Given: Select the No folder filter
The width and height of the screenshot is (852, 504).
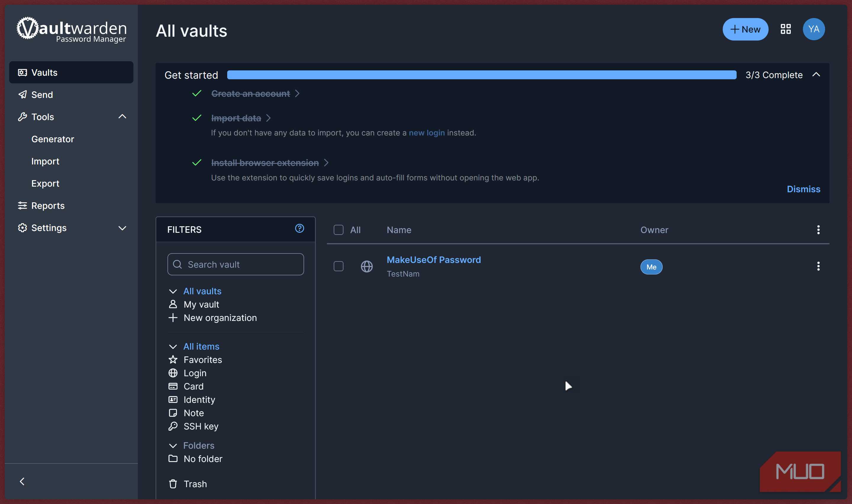Looking at the screenshot, I should point(203,459).
